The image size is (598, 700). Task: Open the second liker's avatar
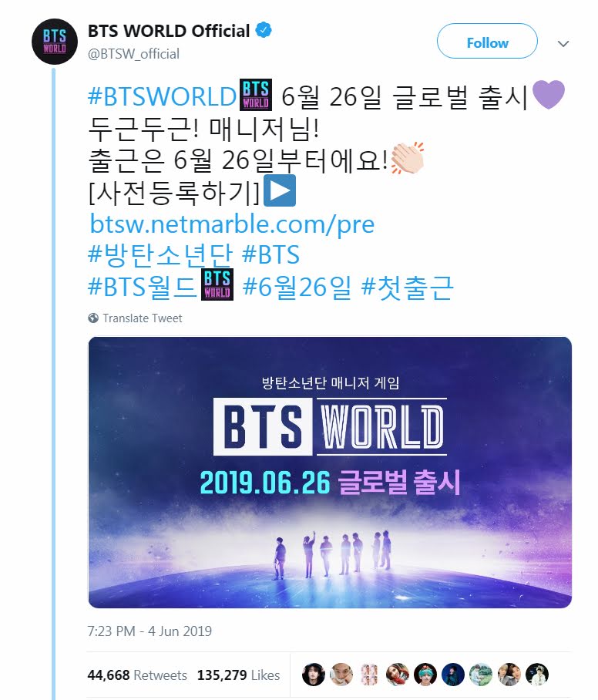click(341, 674)
